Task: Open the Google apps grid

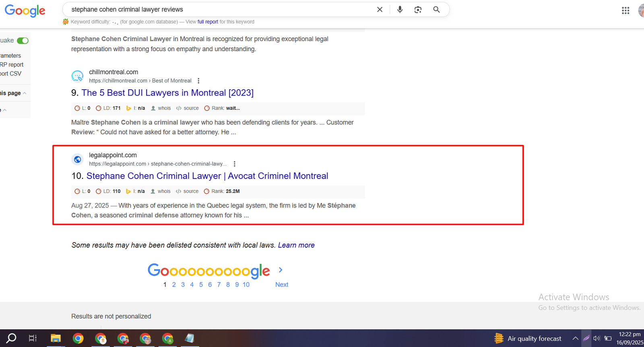Action: point(625,10)
